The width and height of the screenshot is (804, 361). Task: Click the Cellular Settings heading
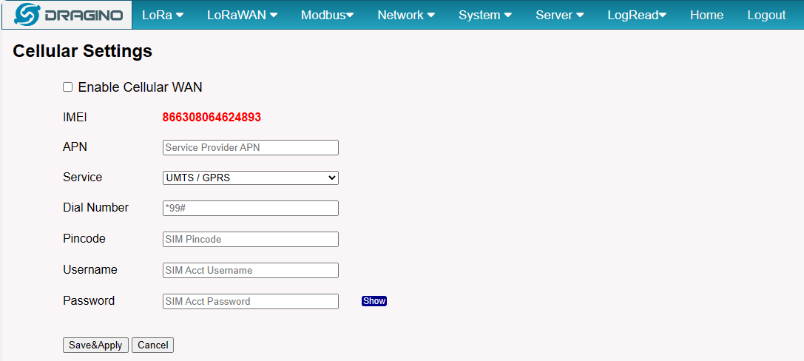tap(83, 51)
